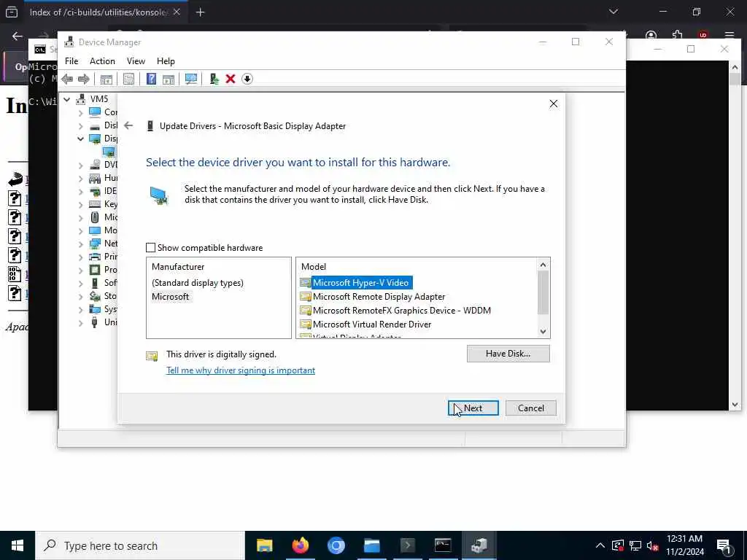747x560 pixels.
Task: Click the Windows Start button
Action: [x=18, y=545]
